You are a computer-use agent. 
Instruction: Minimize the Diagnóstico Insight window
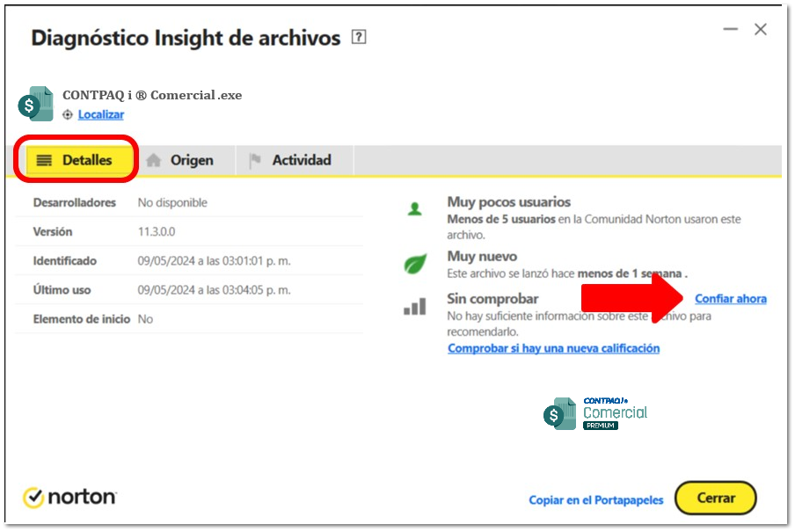(730, 29)
